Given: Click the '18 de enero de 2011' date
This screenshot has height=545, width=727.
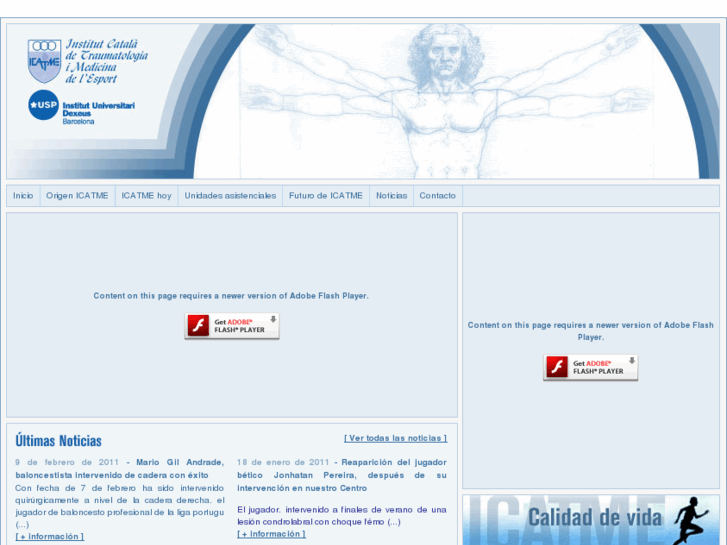Looking at the screenshot, I should pyautogui.click(x=283, y=462).
